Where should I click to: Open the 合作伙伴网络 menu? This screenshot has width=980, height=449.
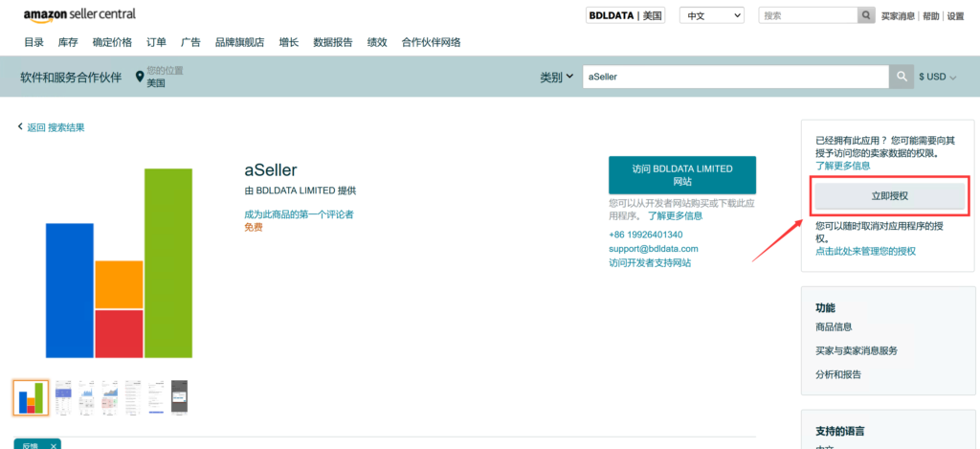(x=432, y=42)
